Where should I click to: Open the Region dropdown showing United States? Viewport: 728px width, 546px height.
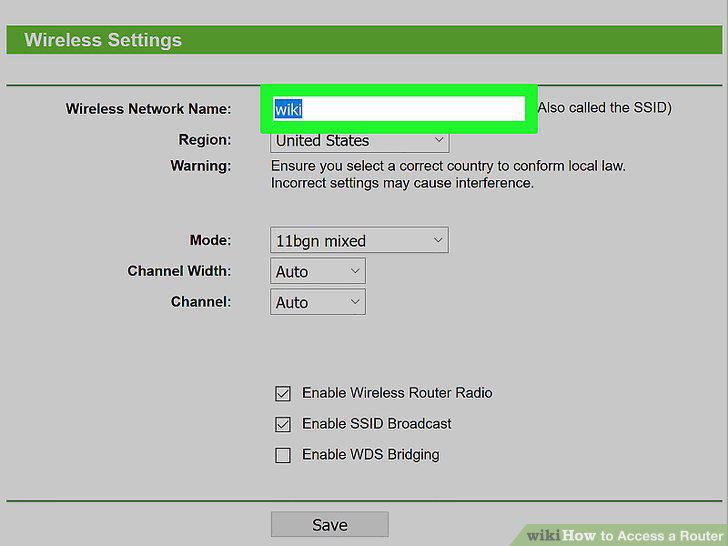[359, 141]
